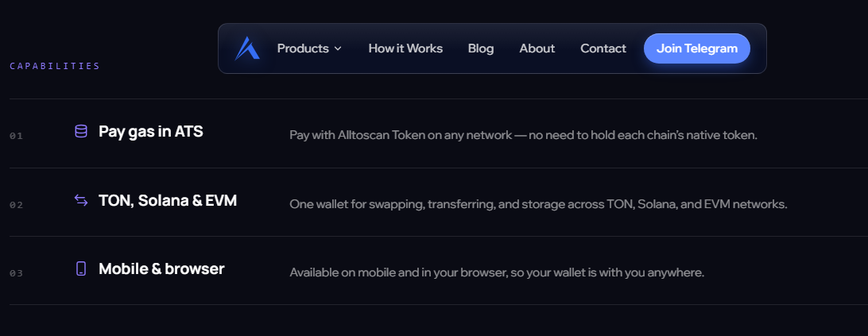Screen dimensions: 868x336
Task: Navigate to the About page
Action: (x=537, y=48)
